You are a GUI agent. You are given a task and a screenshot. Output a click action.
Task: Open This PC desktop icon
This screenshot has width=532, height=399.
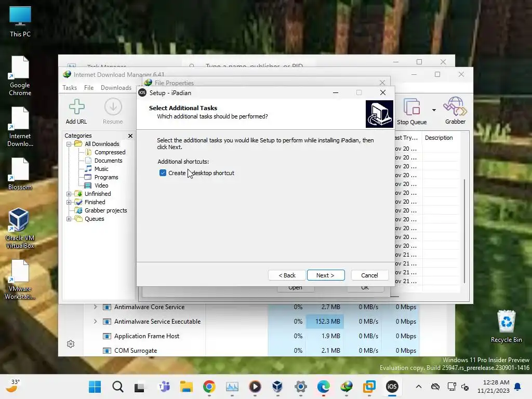(x=20, y=22)
